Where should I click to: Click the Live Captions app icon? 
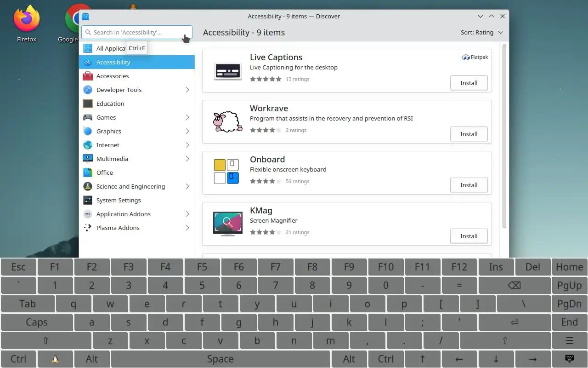coord(227,71)
